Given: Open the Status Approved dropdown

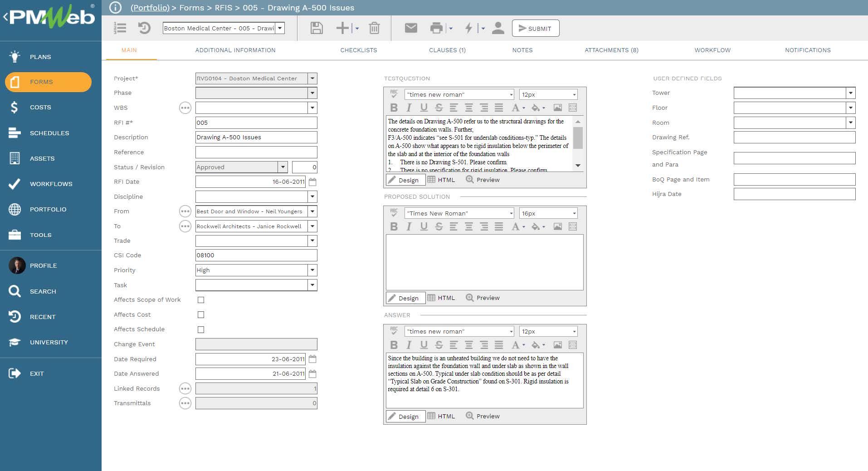Looking at the screenshot, I should [x=283, y=167].
